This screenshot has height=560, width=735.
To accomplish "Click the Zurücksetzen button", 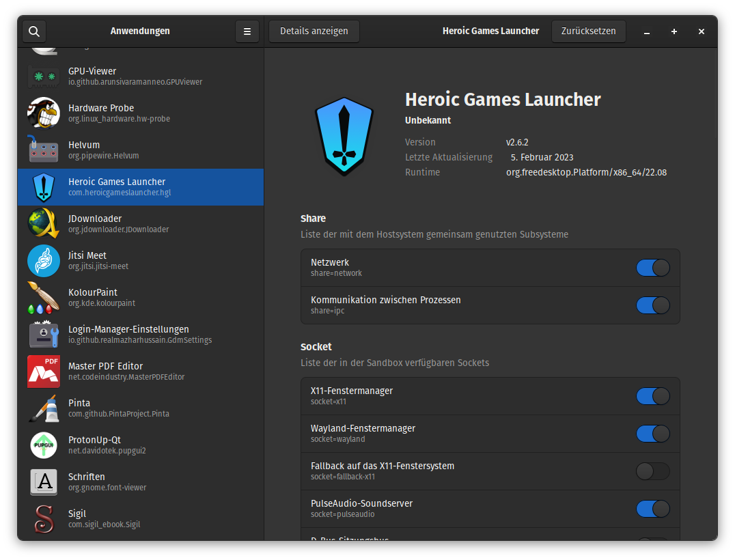I will coord(588,31).
